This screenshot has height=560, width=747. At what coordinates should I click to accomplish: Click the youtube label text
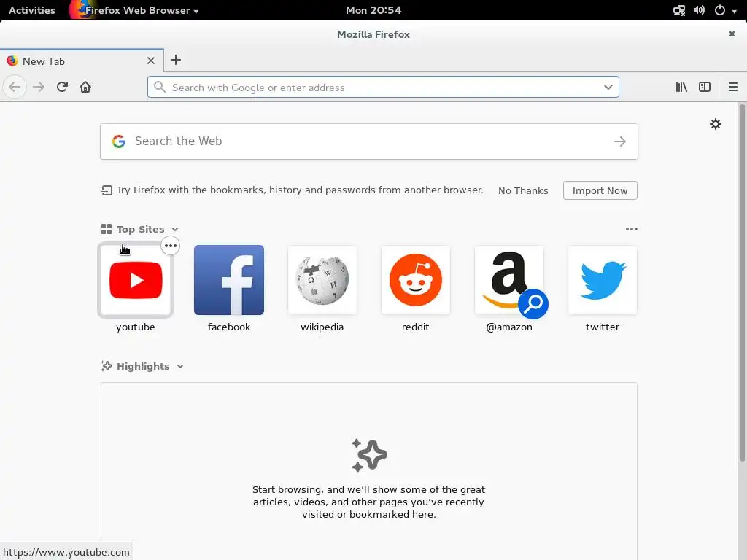[135, 327]
